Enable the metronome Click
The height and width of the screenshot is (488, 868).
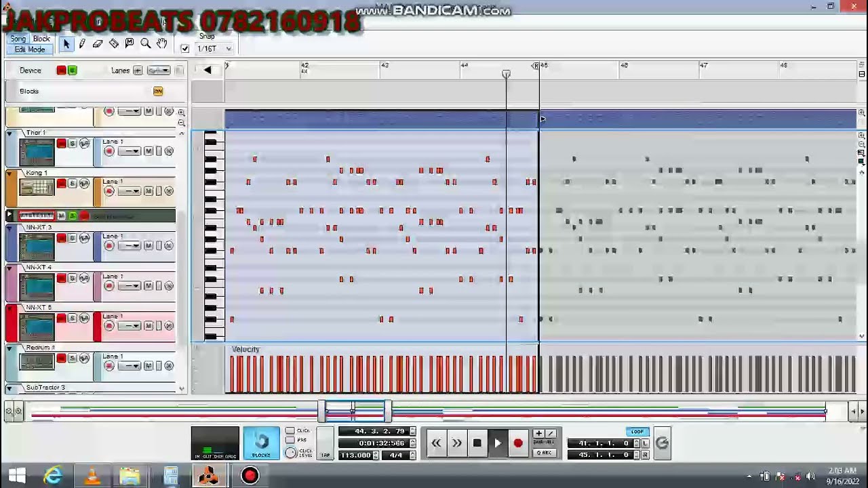[x=290, y=431]
